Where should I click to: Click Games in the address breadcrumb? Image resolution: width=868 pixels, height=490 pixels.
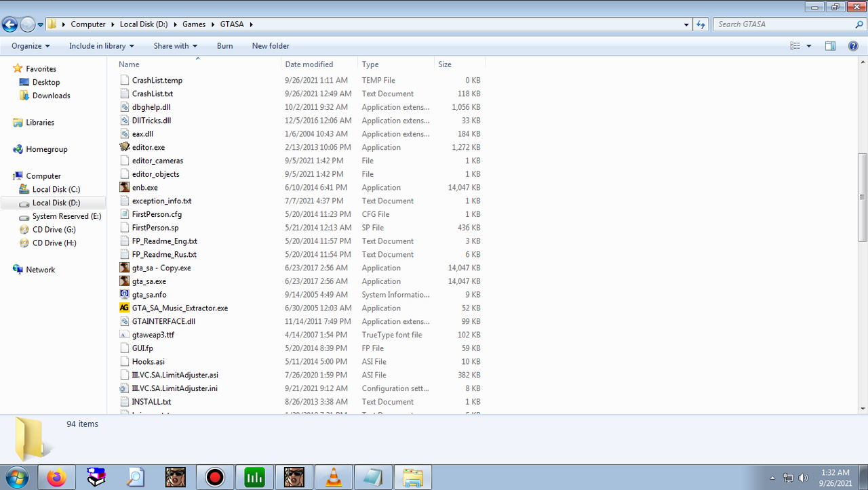point(194,24)
